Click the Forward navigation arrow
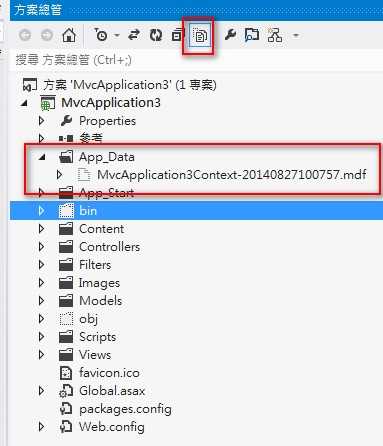 coord(47,35)
